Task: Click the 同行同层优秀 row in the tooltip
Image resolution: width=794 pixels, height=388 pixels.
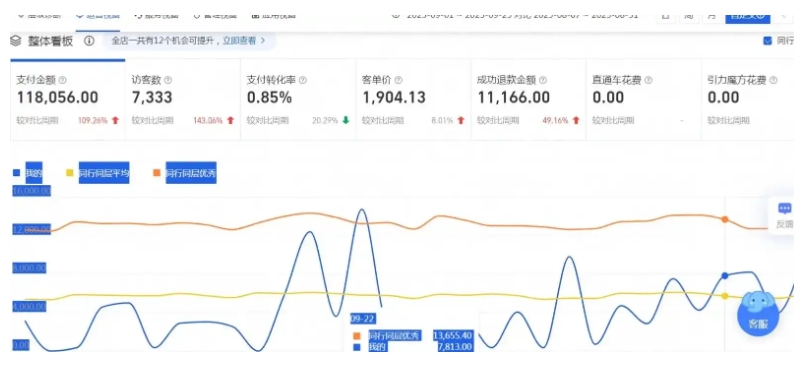Action: tap(413, 335)
